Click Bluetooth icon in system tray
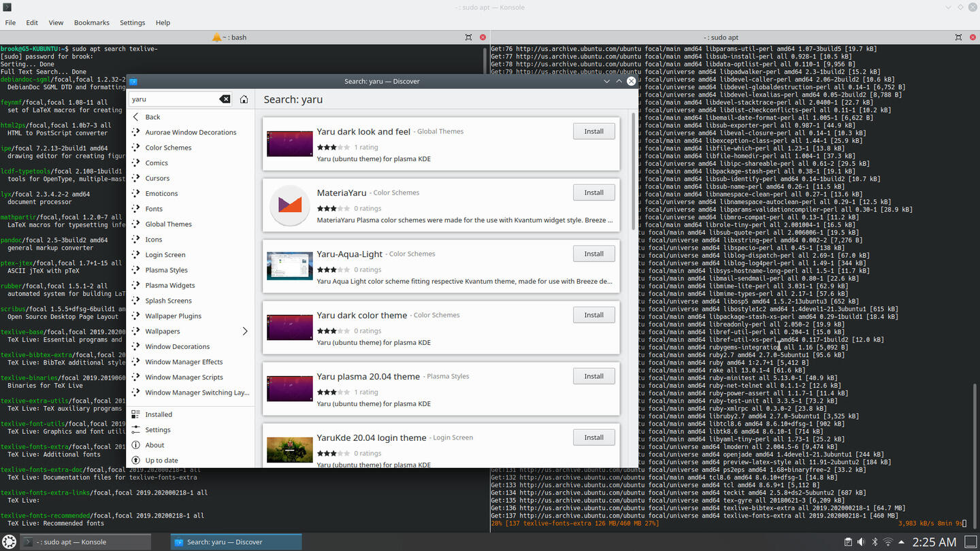 tap(875, 542)
